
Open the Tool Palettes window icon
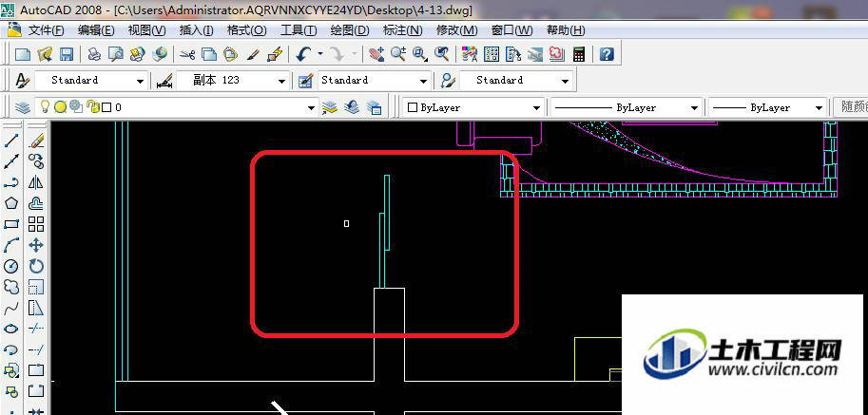513,54
